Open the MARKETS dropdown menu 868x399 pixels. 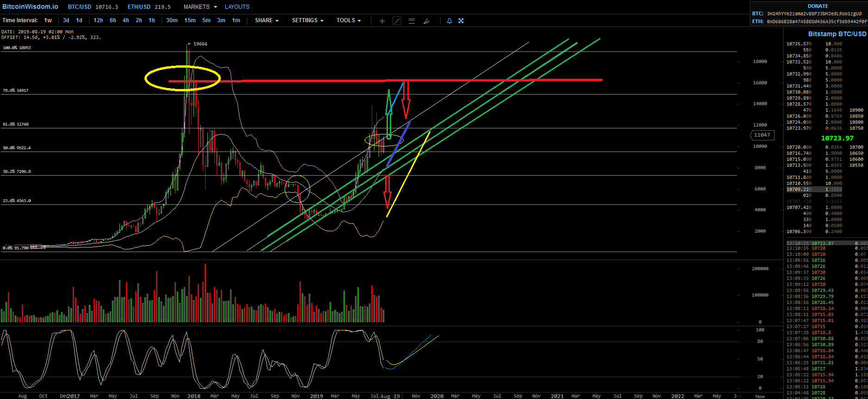[x=200, y=7]
